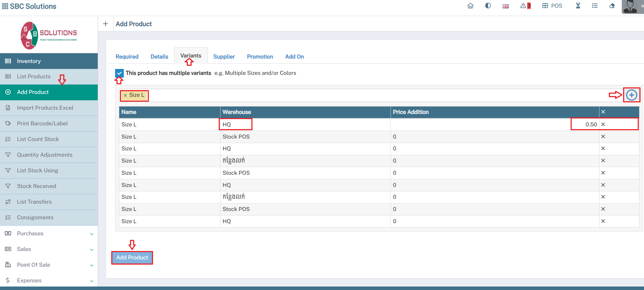Expand the Point Of Sale section

click(x=49, y=265)
